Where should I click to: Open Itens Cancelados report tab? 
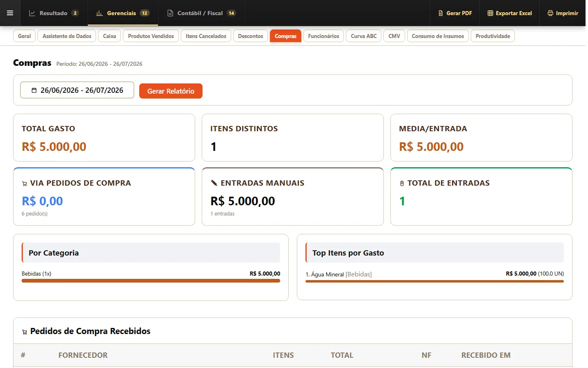point(206,36)
